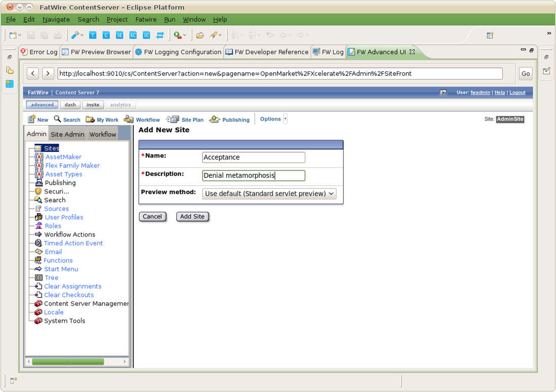Select User Profiles in the tree
This screenshot has height=392, width=556.
tap(64, 217)
